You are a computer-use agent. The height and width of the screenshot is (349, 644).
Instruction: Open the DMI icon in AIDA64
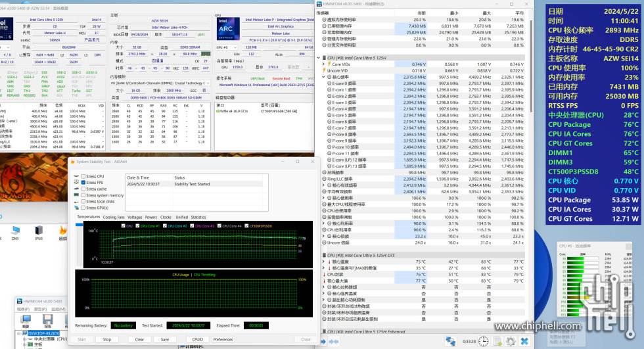pyautogui.click(x=15, y=230)
